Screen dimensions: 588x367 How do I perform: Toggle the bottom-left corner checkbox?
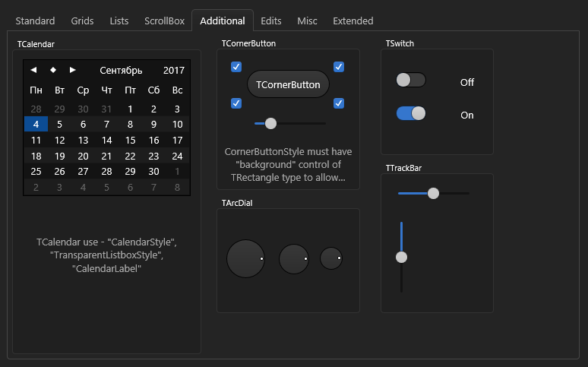236,103
